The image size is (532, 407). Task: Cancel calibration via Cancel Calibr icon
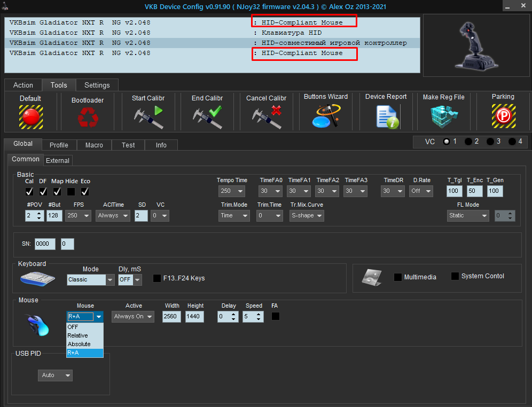pyautogui.click(x=266, y=116)
